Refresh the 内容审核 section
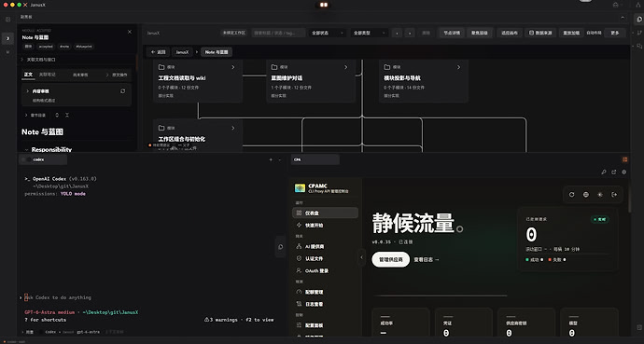This screenshot has height=344, width=644. [123, 91]
